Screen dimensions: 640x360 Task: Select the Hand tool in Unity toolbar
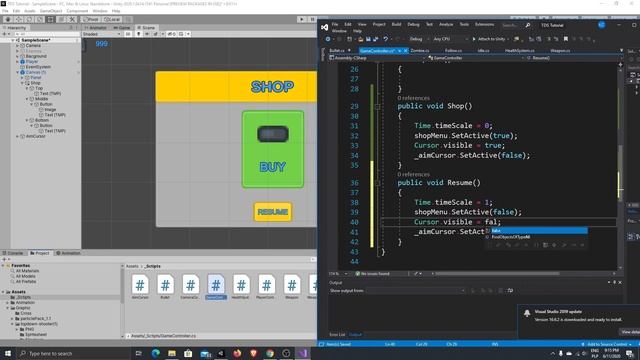[8, 19]
